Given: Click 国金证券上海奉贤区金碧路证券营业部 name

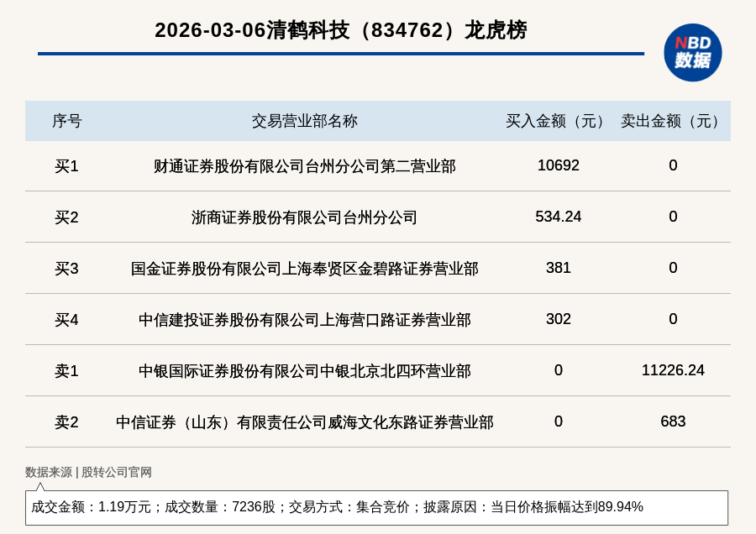Looking at the screenshot, I should pyautogui.click(x=304, y=269).
